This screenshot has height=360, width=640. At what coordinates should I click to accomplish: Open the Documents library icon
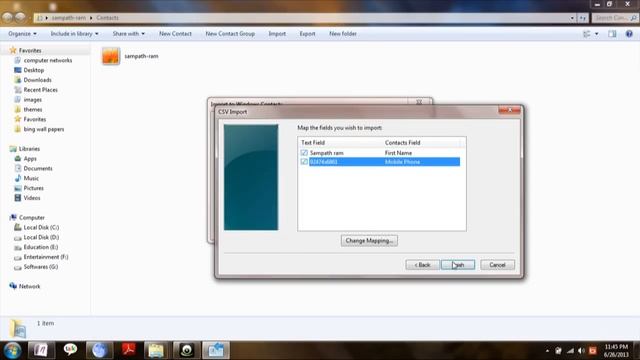[x=18, y=168]
